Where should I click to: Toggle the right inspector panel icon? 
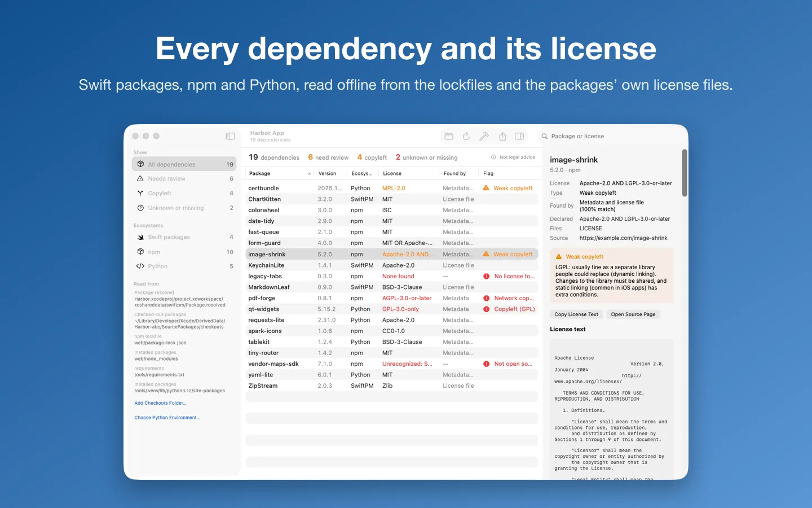point(519,136)
